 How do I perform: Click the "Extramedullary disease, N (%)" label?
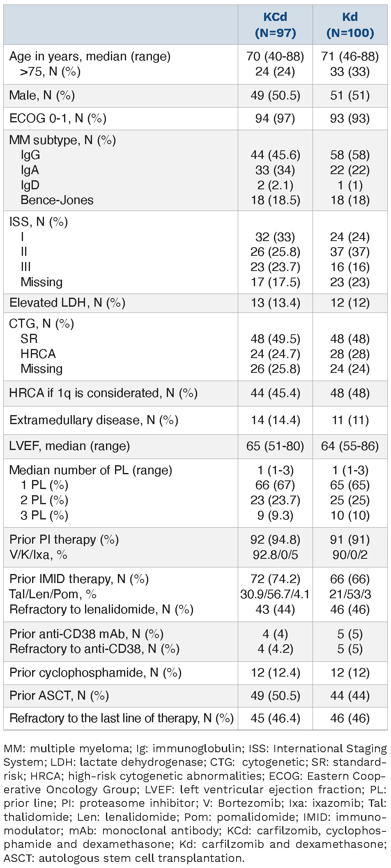94,420
